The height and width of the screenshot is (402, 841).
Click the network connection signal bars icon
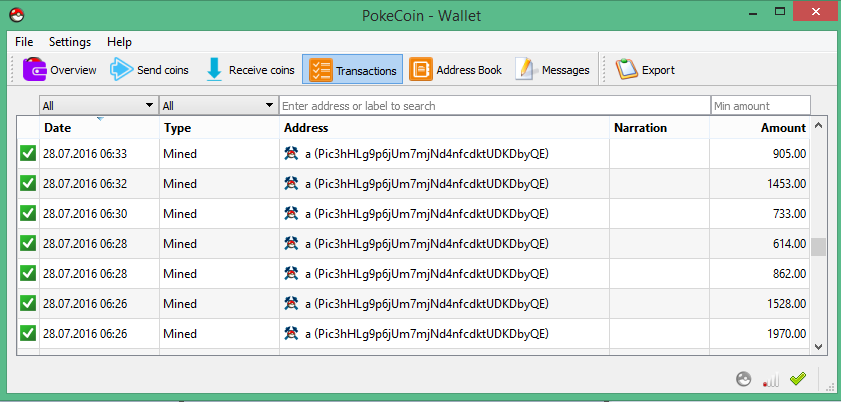pos(771,379)
